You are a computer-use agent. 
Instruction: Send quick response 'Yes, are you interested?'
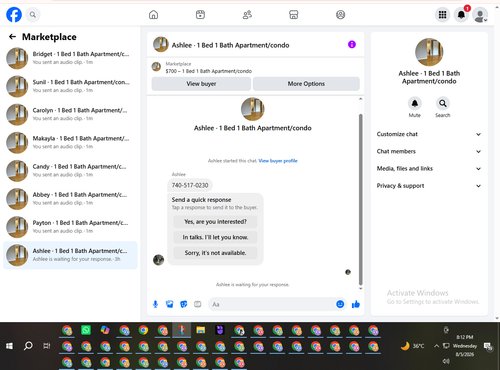coord(215,222)
